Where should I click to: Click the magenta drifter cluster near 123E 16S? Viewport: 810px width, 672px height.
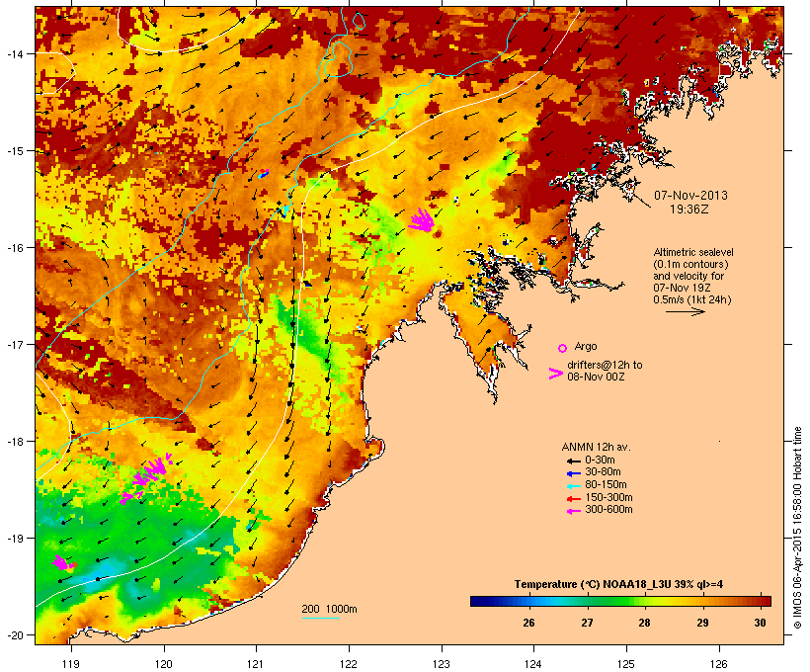[x=422, y=221]
